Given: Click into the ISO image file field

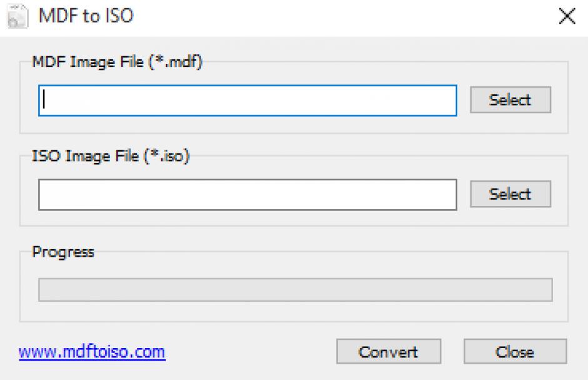Looking at the screenshot, I should 248,195.
